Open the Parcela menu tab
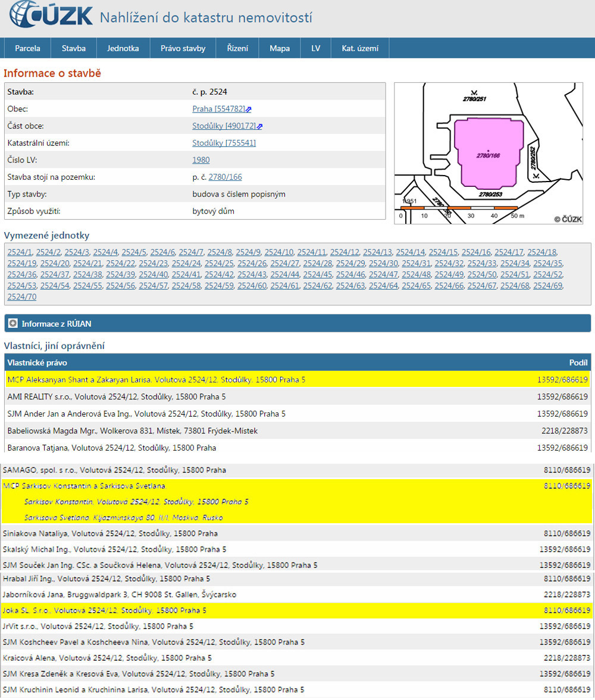Screen dimensions: 595x700 point(28,48)
